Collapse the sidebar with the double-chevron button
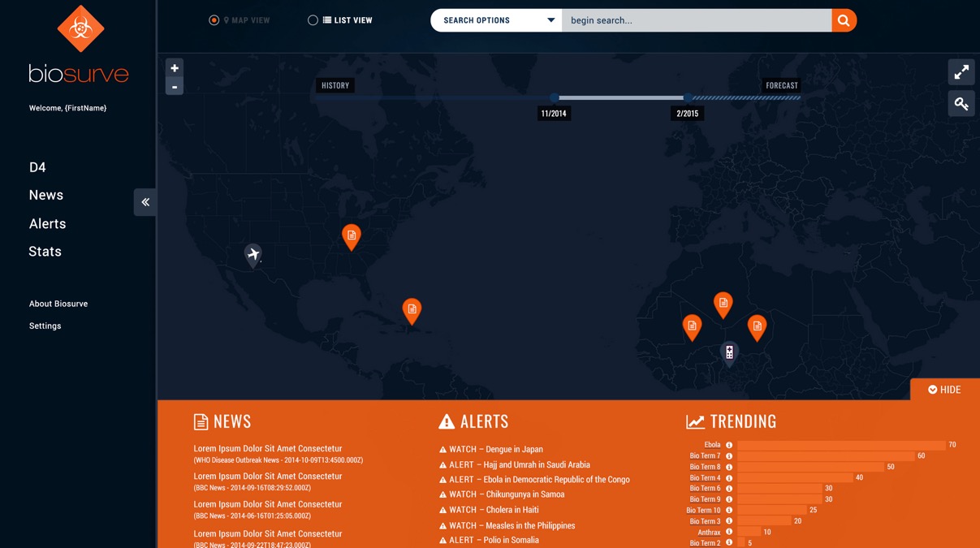 point(145,202)
